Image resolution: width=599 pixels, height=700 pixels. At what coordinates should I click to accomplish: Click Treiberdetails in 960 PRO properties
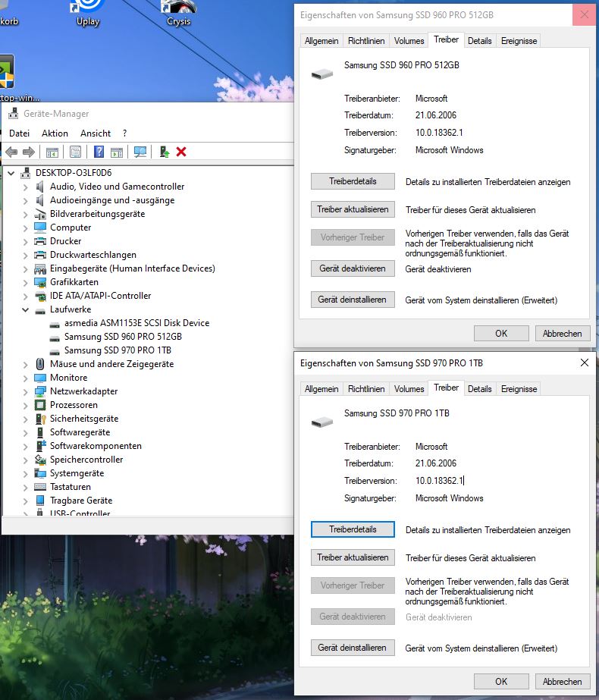tap(353, 181)
